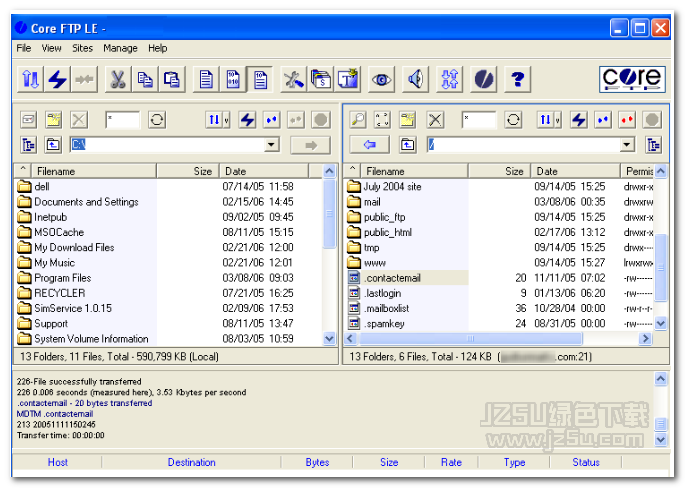Image resolution: width=685 pixels, height=488 pixels.
Task: Click the make new directory icon in remote panel
Action: click(408, 120)
